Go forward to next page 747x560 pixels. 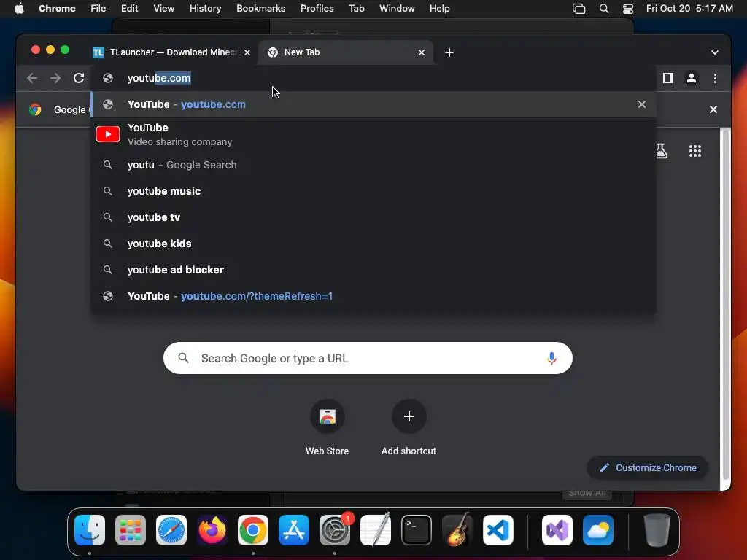pos(55,78)
